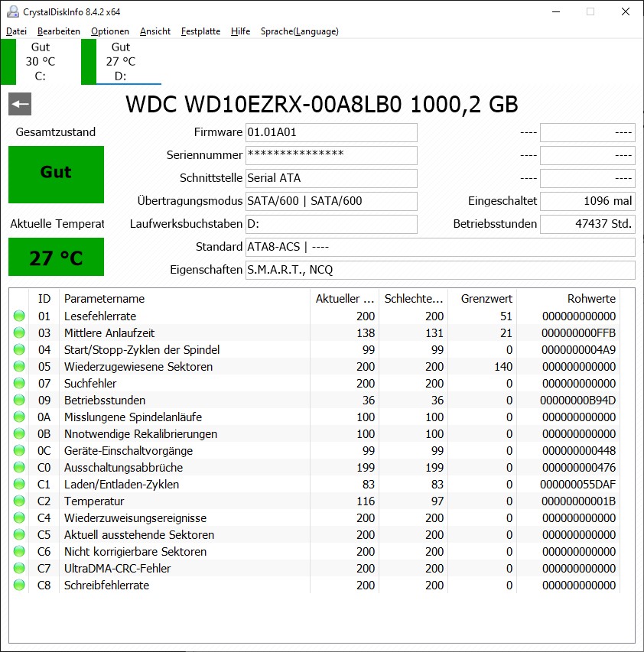Click the Eigenschaften field S.M.A.R.T., NCQ
644x652 pixels.
click(441, 270)
